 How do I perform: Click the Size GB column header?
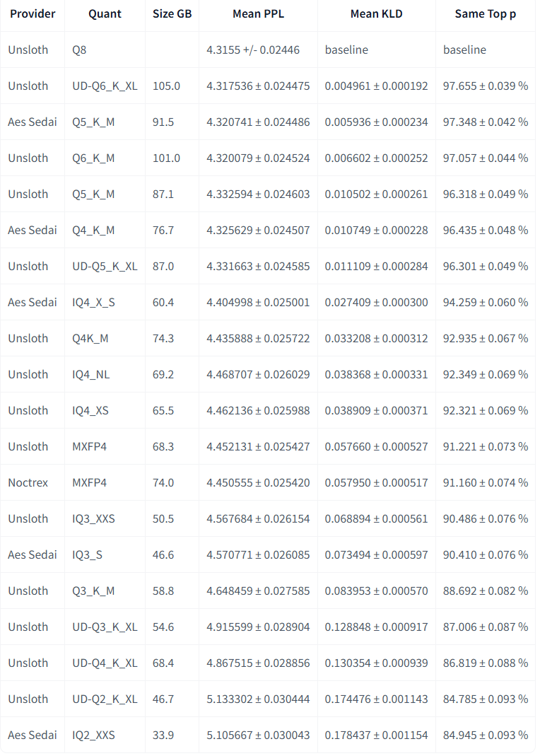point(172,14)
